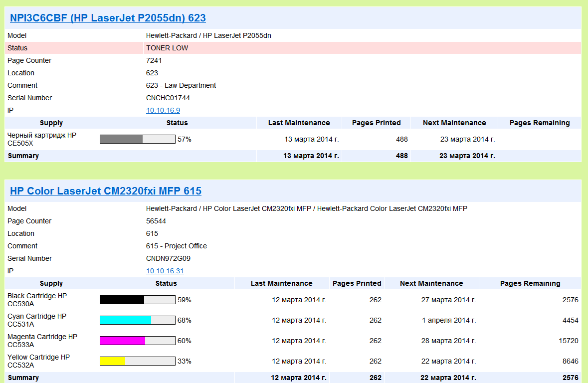Viewport: 588px width, 383px height.
Task: Click the 623 - Law Department comment
Action: [x=181, y=86]
